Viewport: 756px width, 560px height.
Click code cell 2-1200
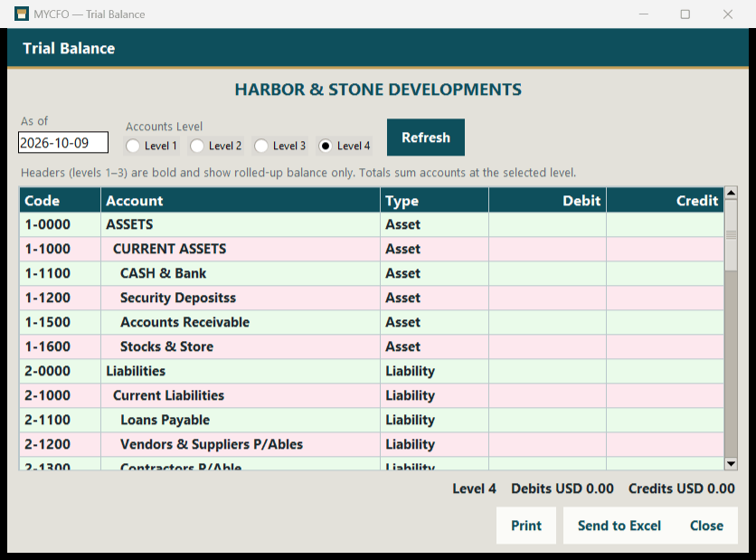[x=61, y=444]
